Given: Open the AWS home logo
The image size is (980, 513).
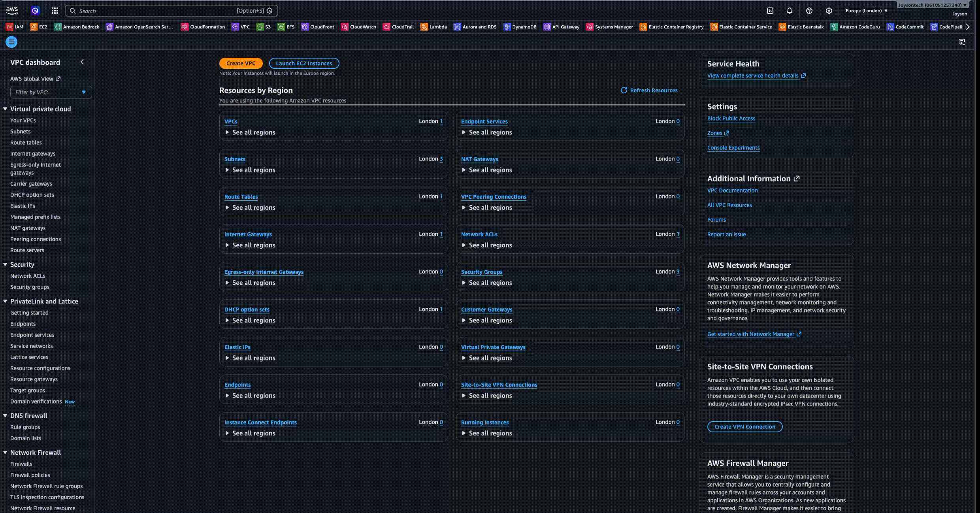Looking at the screenshot, I should (x=12, y=11).
